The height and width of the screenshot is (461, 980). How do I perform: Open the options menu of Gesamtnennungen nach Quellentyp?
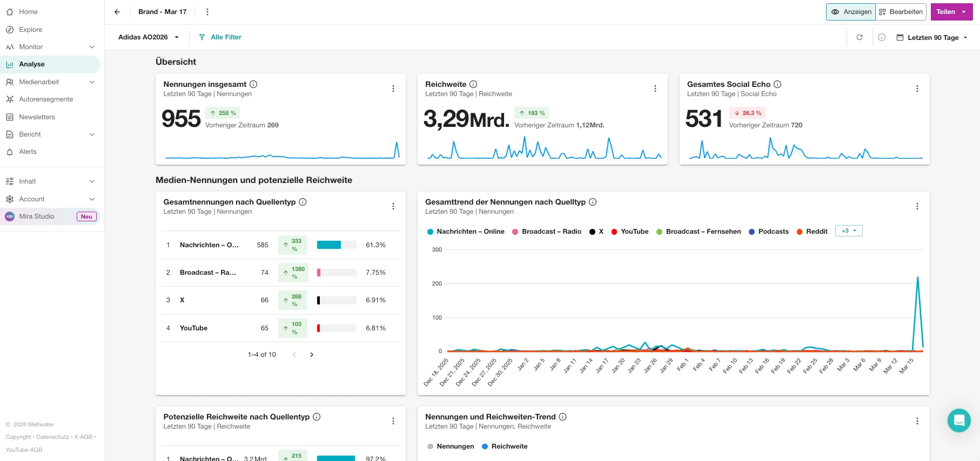[393, 206]
